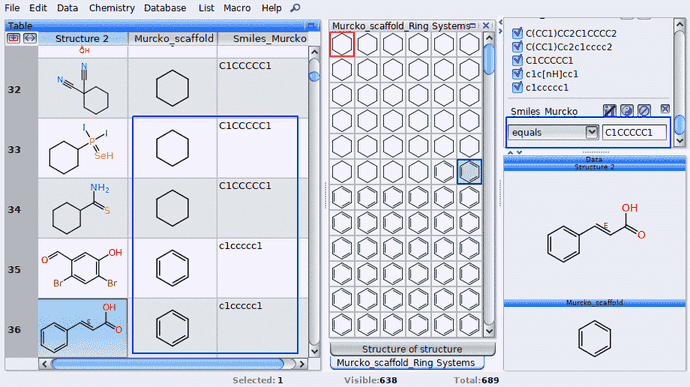The width and height of the screenshot is (690, 387).
Task: Click the Murcko_scaffold column header
Action: (173, 39)
